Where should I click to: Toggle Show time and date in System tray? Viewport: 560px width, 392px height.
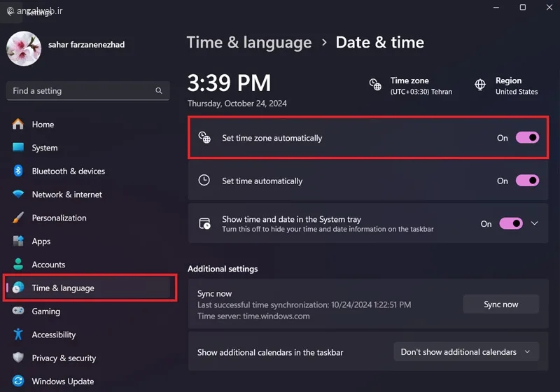click(511, 224)
